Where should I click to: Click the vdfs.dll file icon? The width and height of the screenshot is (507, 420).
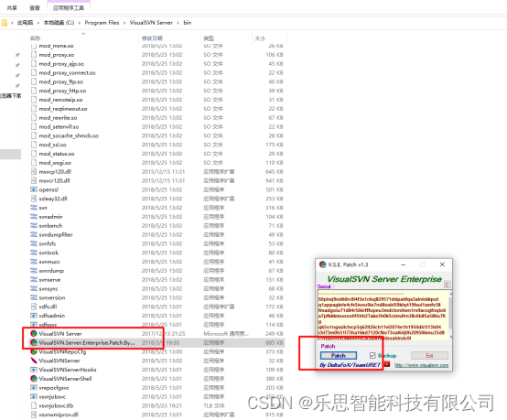pos(34,307)
